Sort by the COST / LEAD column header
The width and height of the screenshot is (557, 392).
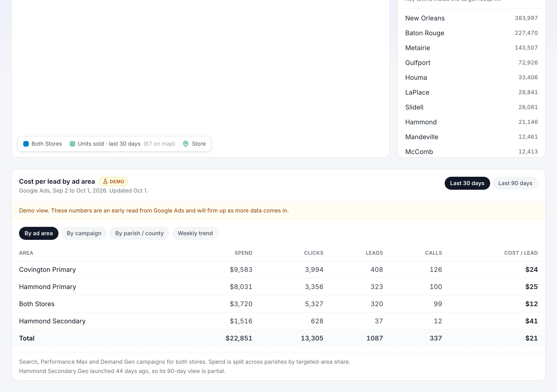[521, 253]
